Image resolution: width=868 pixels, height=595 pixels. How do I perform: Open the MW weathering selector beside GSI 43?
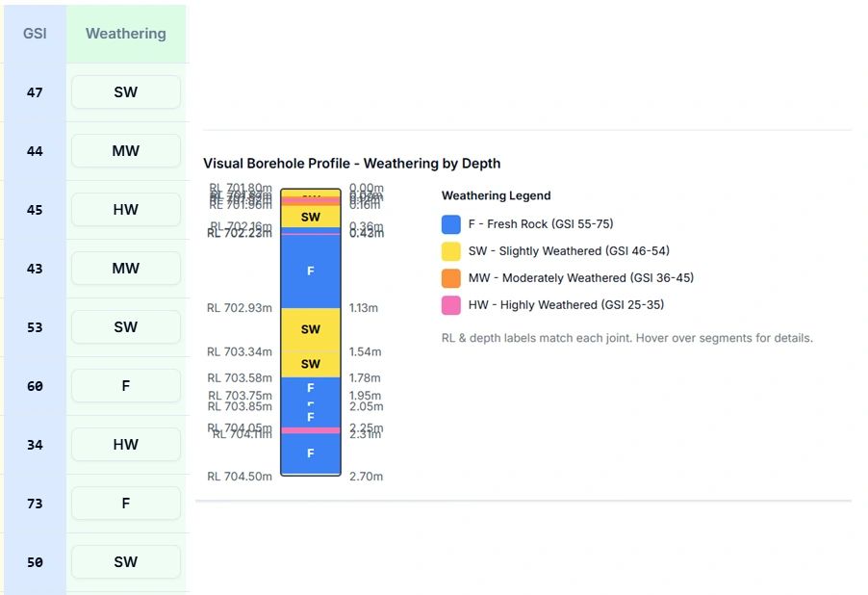(x=126, y=269)
